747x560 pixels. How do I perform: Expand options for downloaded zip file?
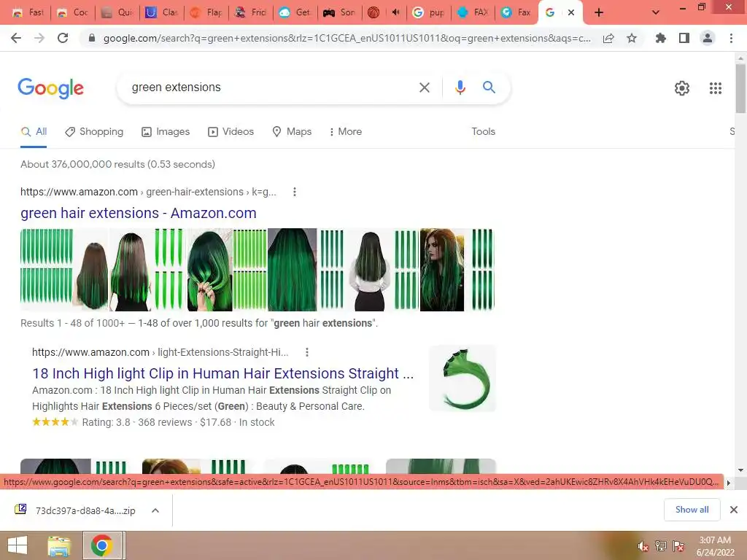coord(155,510)
